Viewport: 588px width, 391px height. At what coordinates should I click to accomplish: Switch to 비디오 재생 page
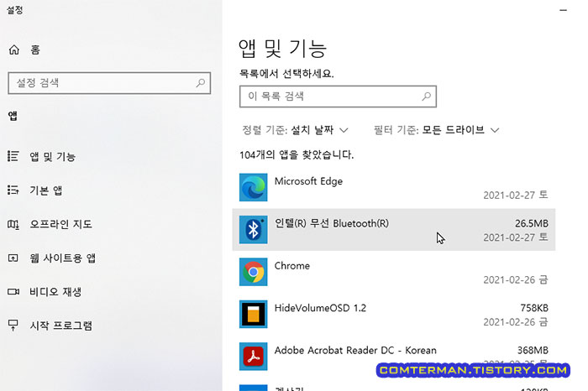[55, 292]
